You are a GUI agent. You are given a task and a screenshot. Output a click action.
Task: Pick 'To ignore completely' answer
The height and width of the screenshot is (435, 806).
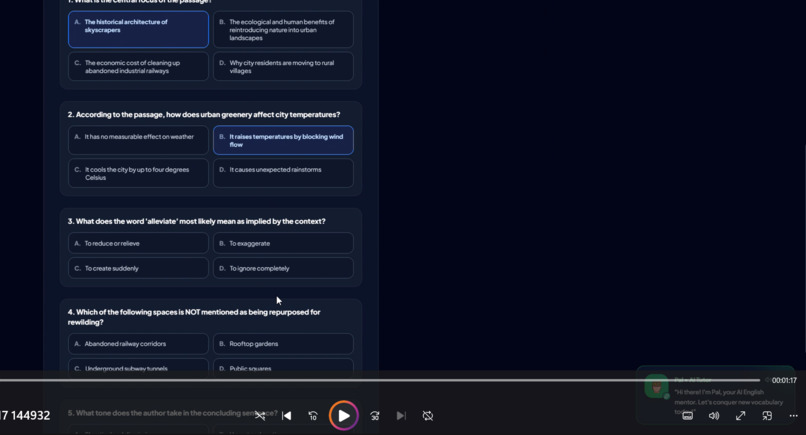(x=283, y=268)
